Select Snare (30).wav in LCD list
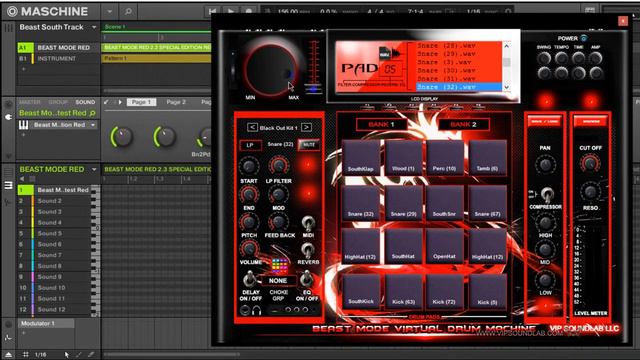 [459, 71]
